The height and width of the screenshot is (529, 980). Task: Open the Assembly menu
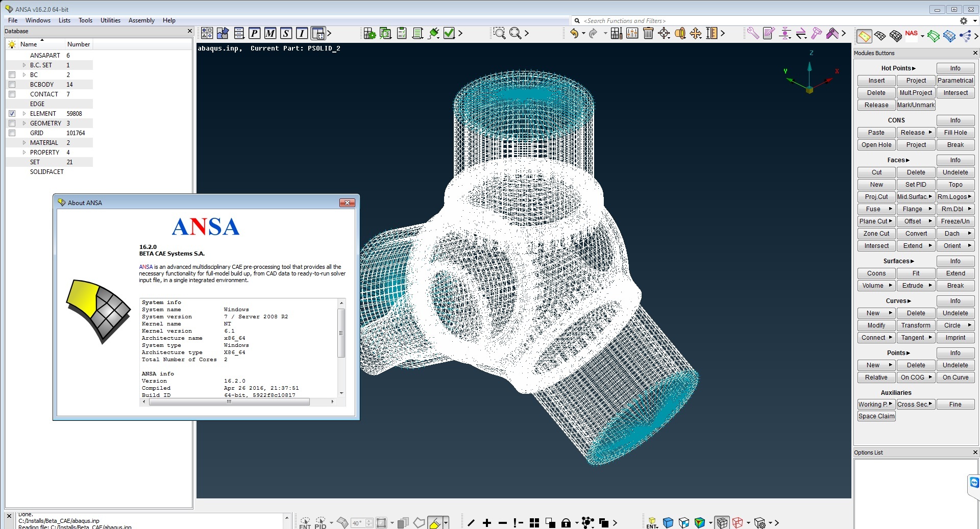[x=141, y=20]
